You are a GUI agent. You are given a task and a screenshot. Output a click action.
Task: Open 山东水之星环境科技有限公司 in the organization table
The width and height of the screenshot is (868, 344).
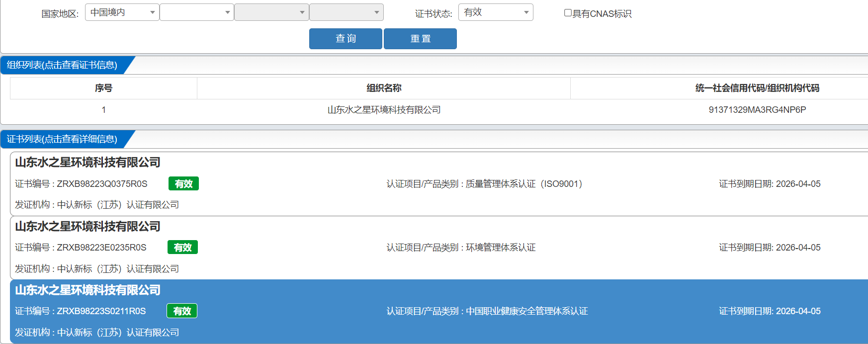click(x=384, y=110)
